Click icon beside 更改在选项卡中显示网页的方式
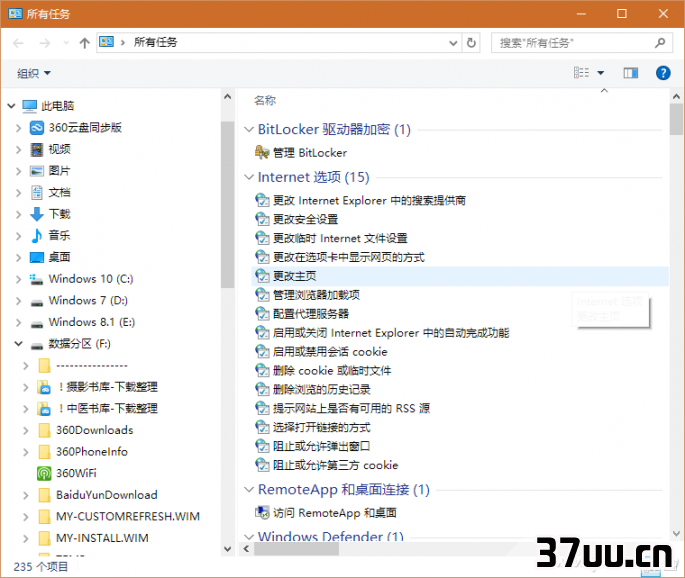The image size is (685, 578). coord(262,257)
